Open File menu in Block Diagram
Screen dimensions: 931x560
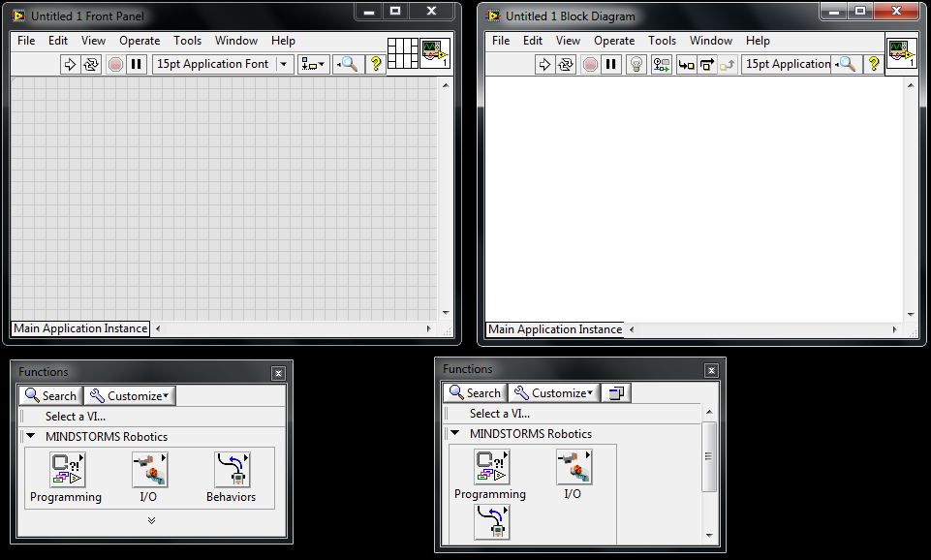(501, 41)
